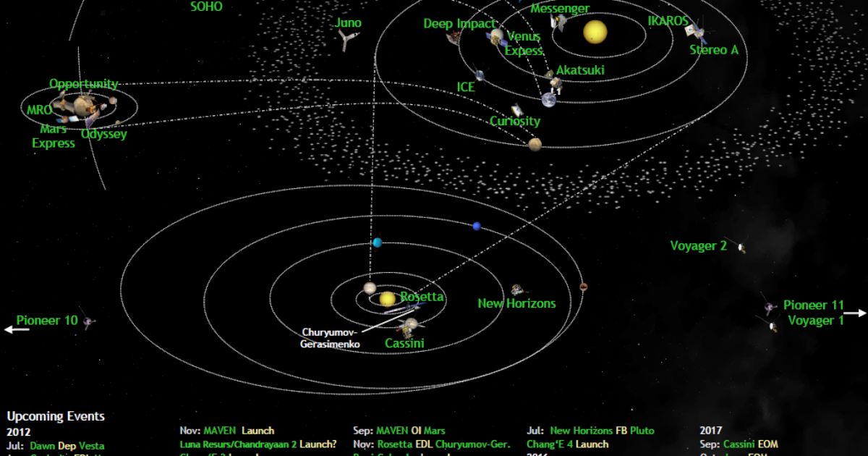Click the Deep Impact spacecraft icon
The width and height of the screenshot is (868, 456).
(x=454, y=38)
